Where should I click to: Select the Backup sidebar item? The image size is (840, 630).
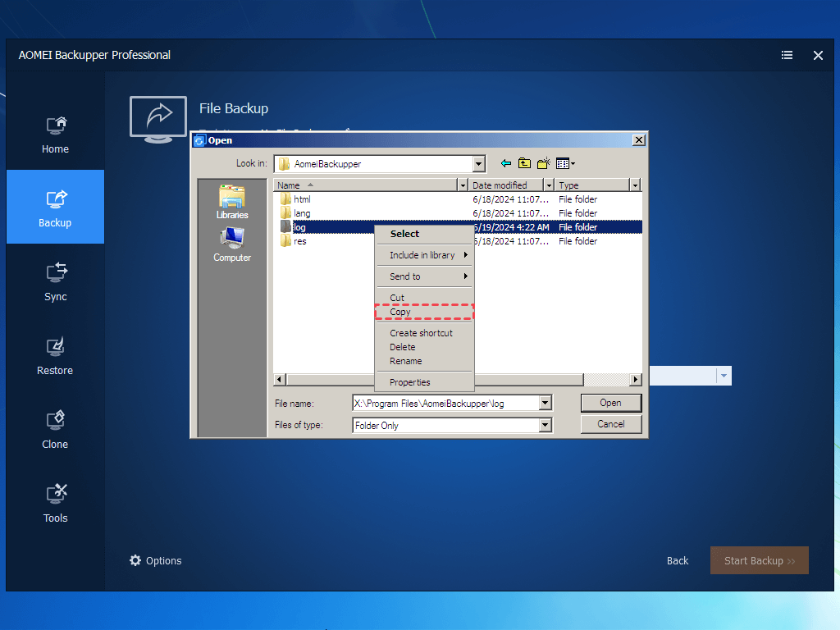pyautogui.click(x=55, y=207)
